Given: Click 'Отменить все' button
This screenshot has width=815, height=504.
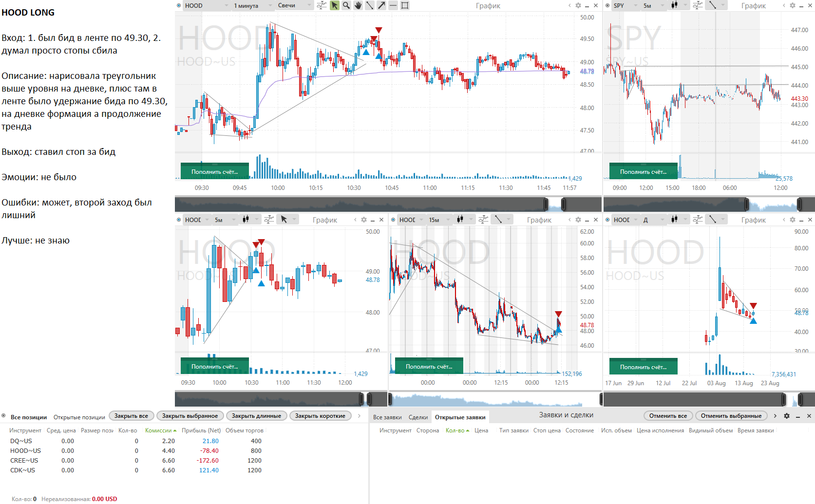Looking at the screenshot, I should click(x=668, y=416).
